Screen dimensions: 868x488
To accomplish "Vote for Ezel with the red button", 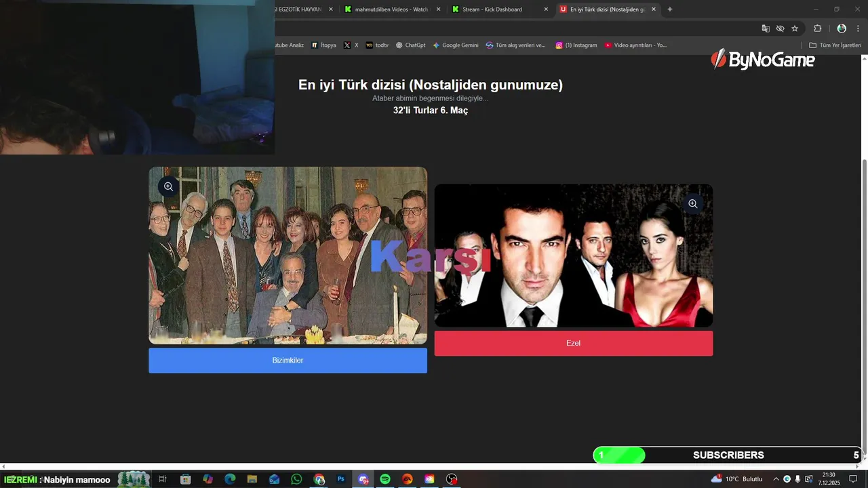I will (x=573, y=343).
